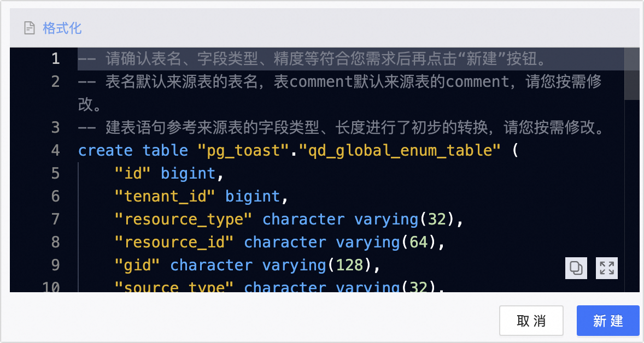Screen dimensions: 644x343
Task: Click the "resource_type" column name
Action: tap(184, 219)
